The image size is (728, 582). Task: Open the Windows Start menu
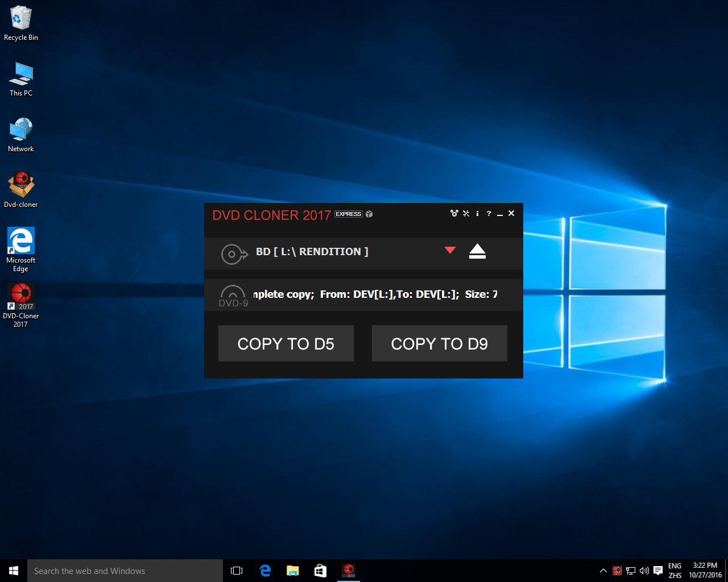(14, 571)
